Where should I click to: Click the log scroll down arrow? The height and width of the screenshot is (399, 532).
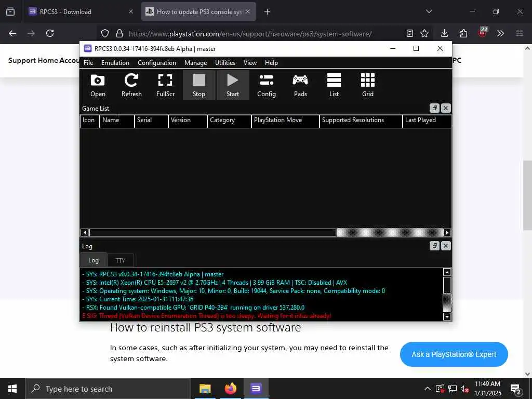click(x=447, y=316)
